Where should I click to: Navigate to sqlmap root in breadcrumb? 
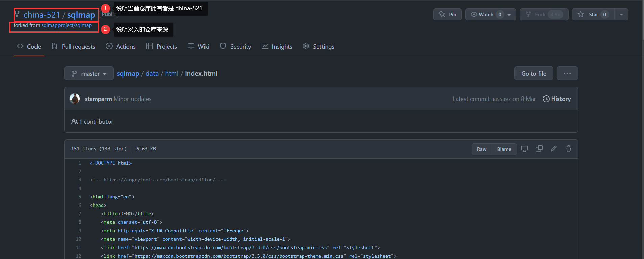click(128, 74)
